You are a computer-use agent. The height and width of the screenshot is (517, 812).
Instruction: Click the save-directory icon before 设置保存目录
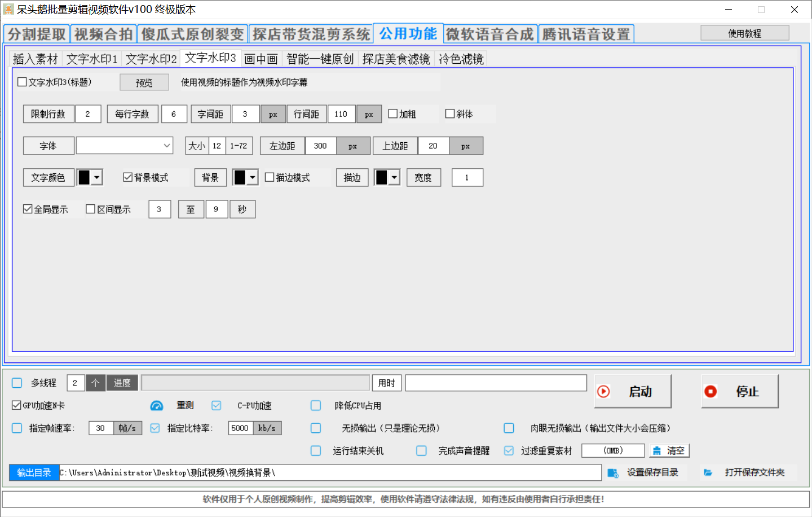click(613, 472)
